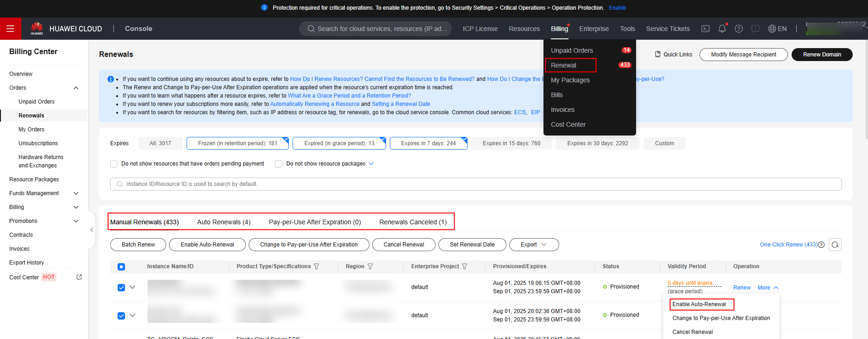Collapse the left sidebar panel
The width and height of the screenshot is (868, 339).
[92, 230]
